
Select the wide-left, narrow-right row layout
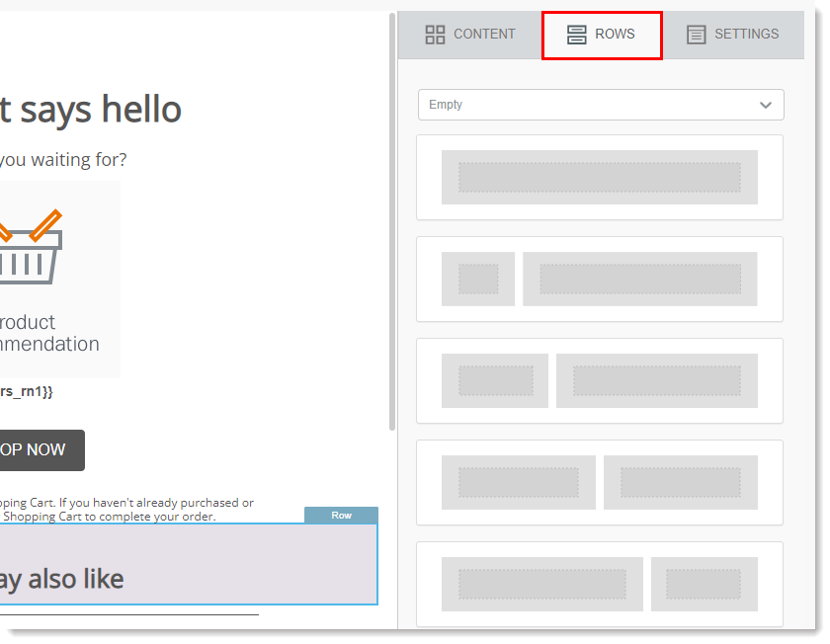pos(600,584)
